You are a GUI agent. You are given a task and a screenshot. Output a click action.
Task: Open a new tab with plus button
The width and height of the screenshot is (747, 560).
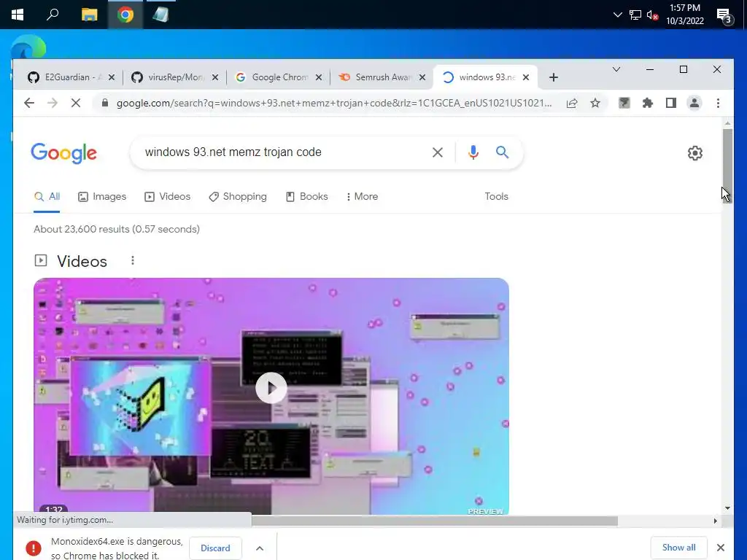[553, 77]
